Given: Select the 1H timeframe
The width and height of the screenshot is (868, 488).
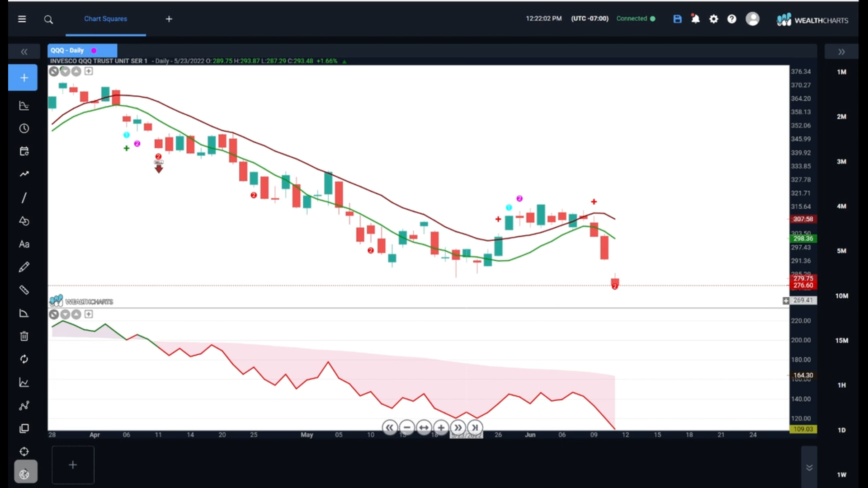Looking at the screenshot, I should [841, 385].
